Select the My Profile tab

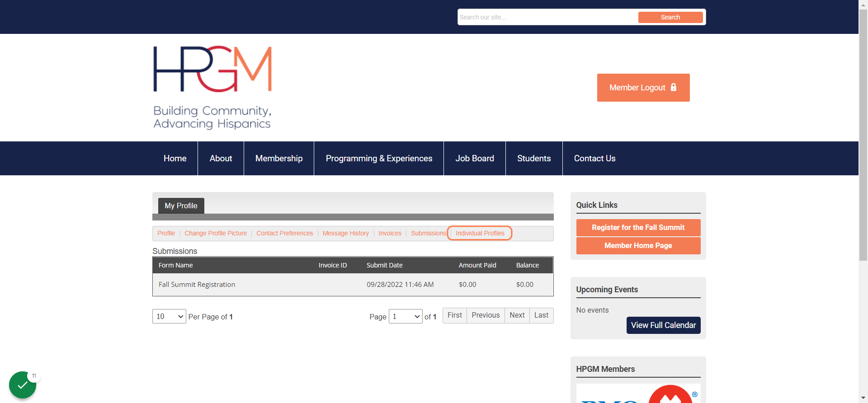pos(181,206)
